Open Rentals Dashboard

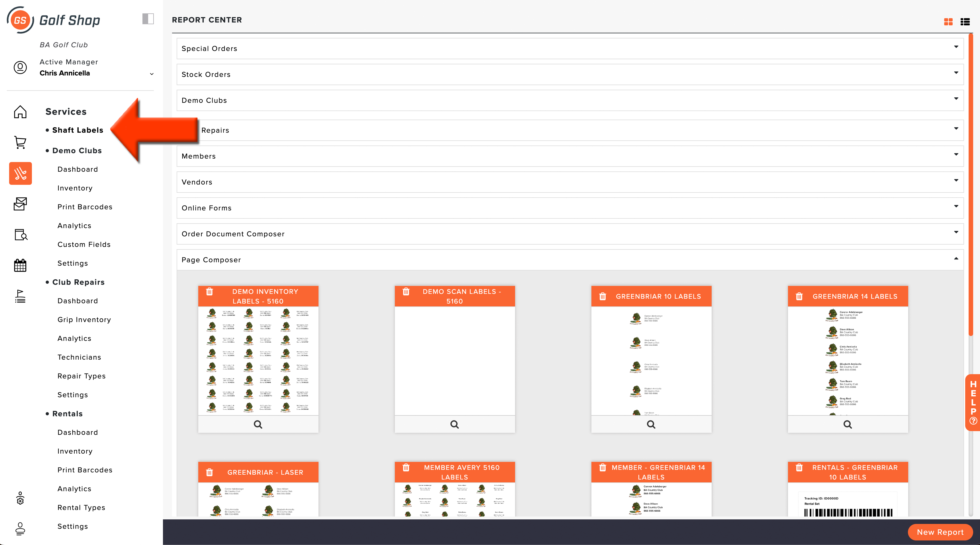point(77,433)
